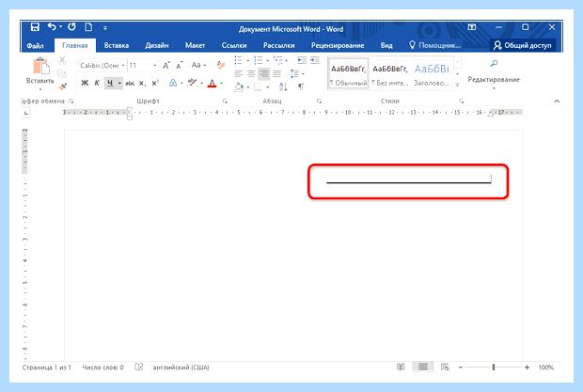
Task: Open the Рецензирование tab
Action: [338, 45]
